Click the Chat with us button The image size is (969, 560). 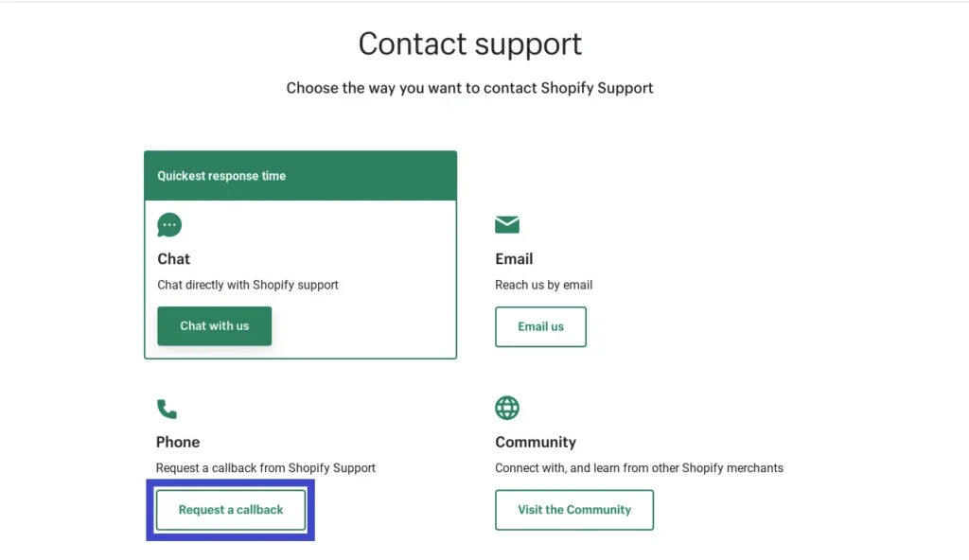point(214,325)
